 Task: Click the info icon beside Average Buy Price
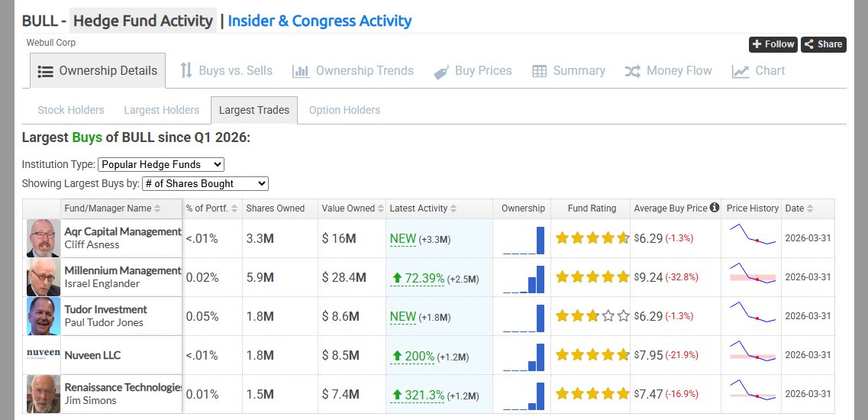[x=715, y=207]
